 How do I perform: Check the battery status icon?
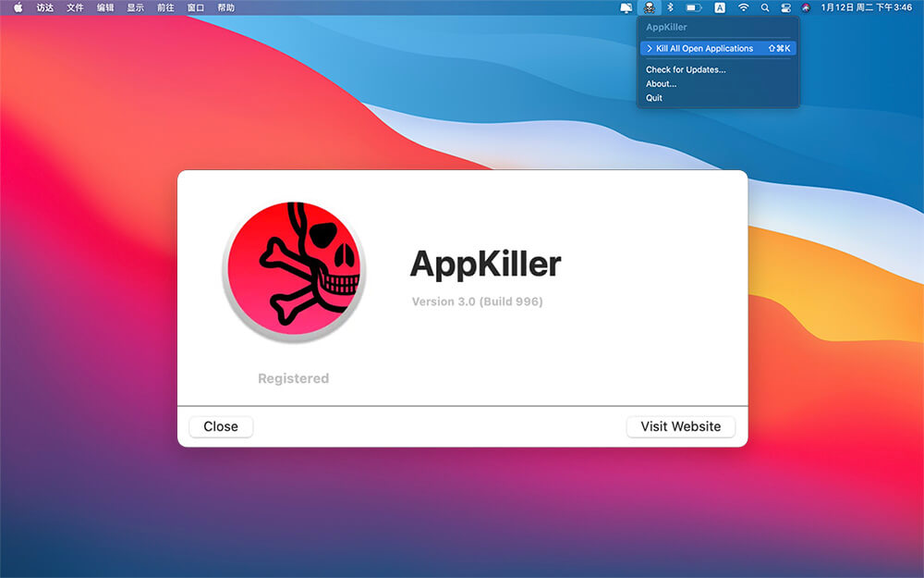coord(694,7)
